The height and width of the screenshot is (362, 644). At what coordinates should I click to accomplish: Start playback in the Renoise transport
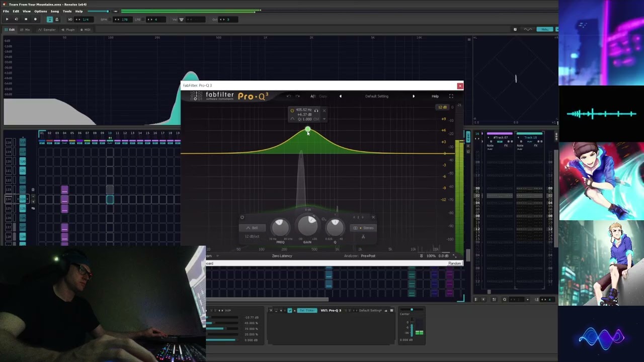(7, 19)
